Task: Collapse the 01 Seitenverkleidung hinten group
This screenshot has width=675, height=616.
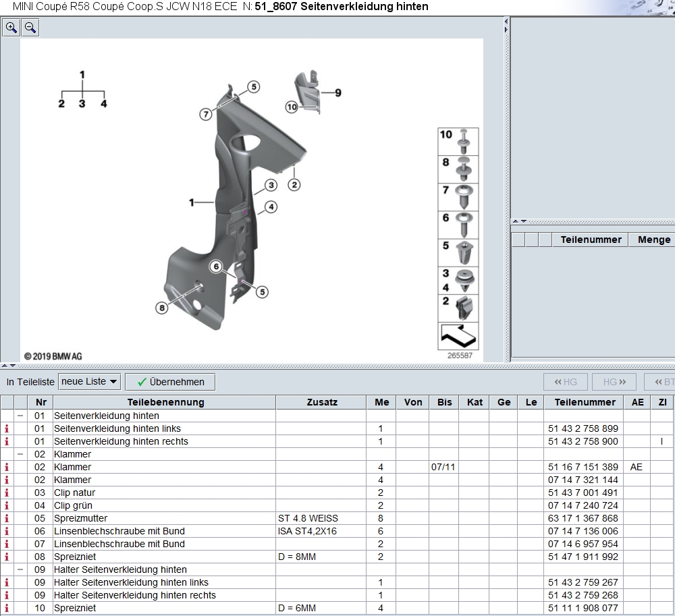Action: tap(20, 416)
